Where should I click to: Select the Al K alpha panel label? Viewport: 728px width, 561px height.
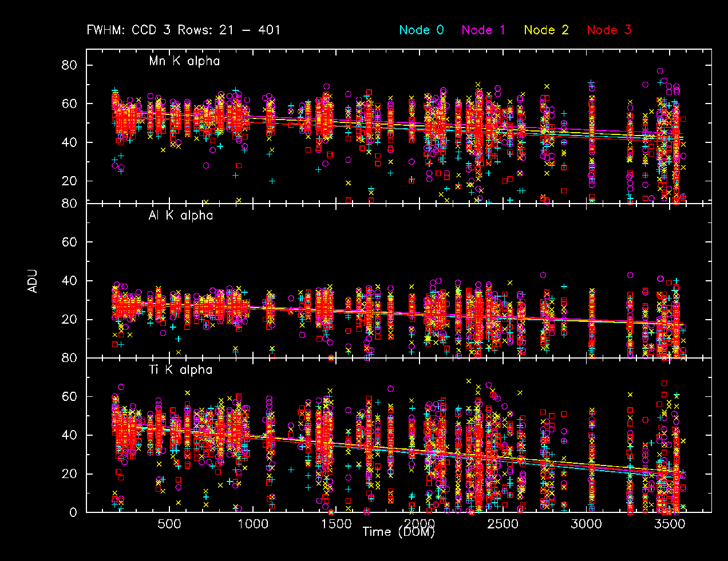[181, 215]
